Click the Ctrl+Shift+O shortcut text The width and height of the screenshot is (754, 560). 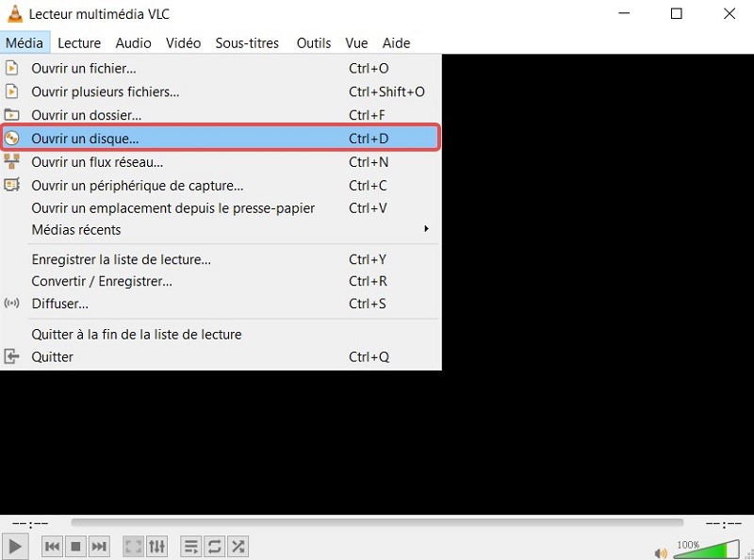point(386,91)
